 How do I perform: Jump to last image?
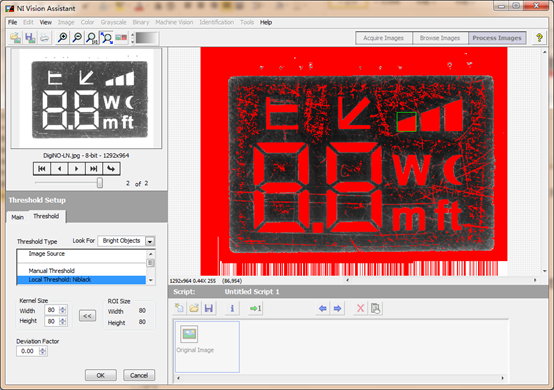point(94,169)
